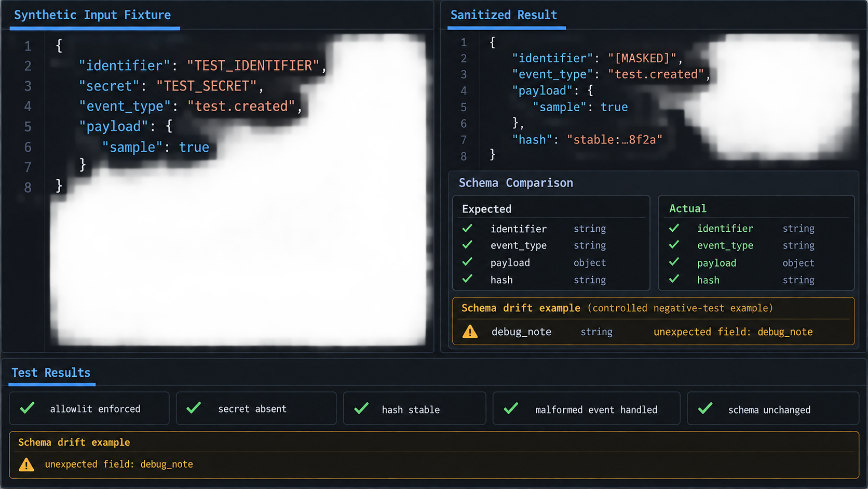Click check icon next to Expected payload

point(467,262)
